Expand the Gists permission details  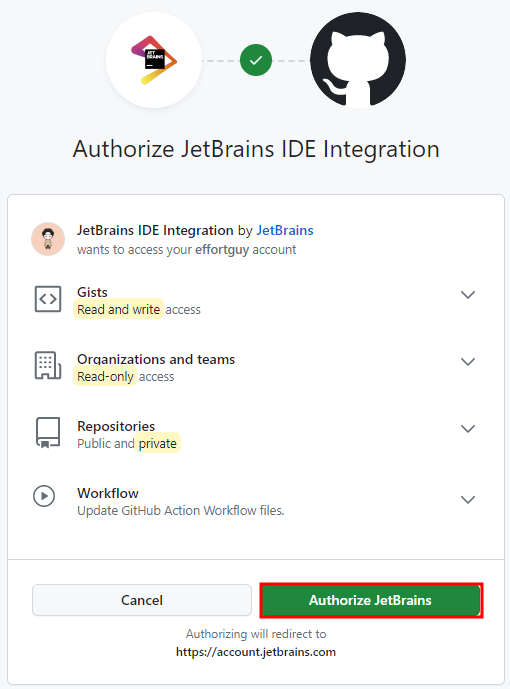468,294
